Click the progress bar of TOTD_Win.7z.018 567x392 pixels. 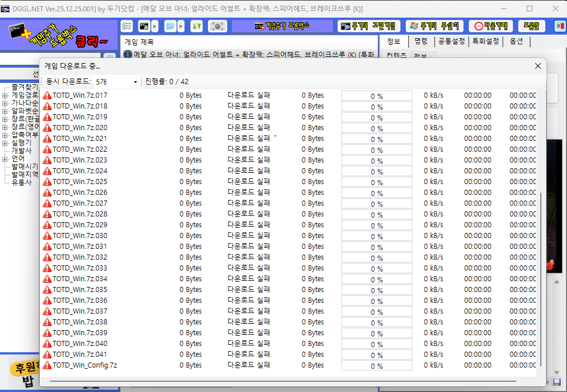[377, 107]
